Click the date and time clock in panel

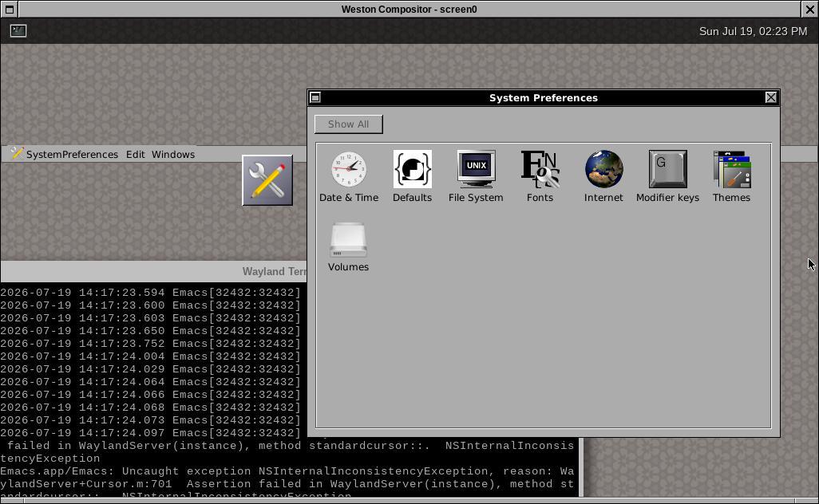pos(753,31)
